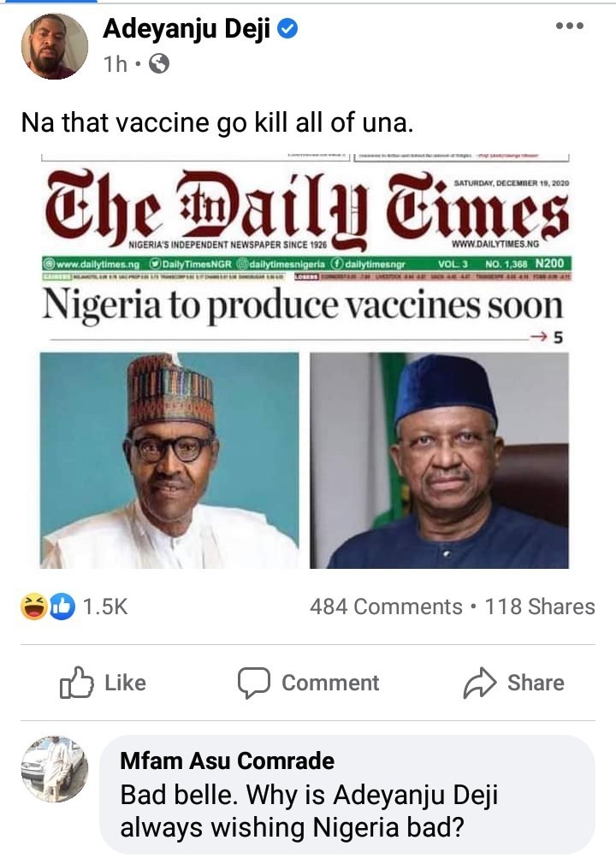Open Mfam Asu Comrade's profile name
The width and height of the screenshot is (616, 858).
[x=228, y=760]
